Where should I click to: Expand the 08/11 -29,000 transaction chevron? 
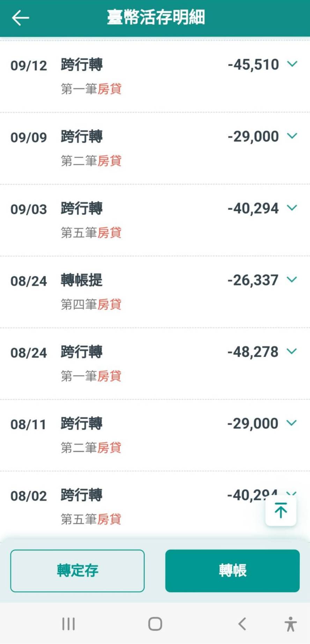pos(292,422)
